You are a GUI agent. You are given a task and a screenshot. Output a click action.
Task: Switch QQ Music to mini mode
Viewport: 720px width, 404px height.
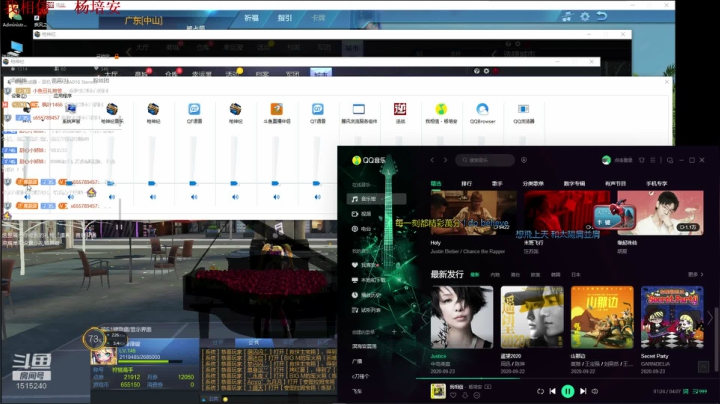pos(670,160)
